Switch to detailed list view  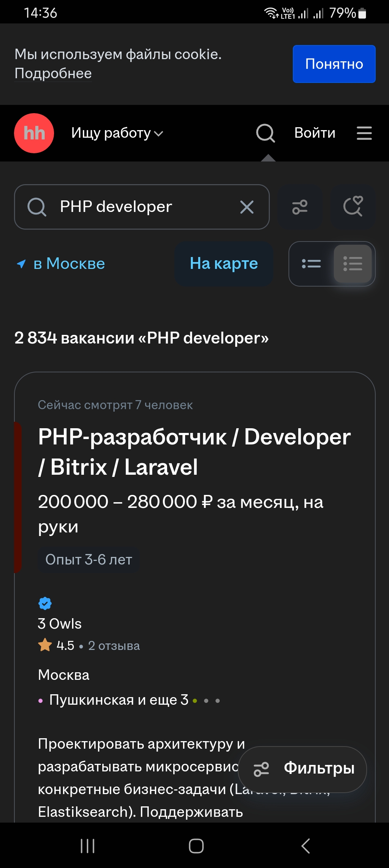pyautogui.click(x=353, y=264)
